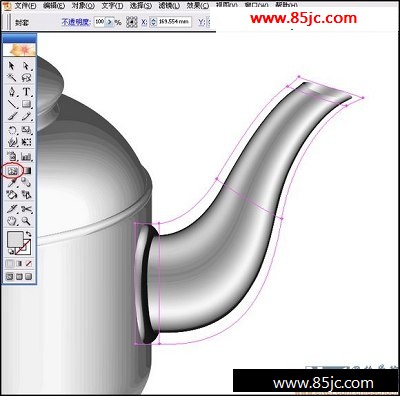Swap fill and stroke colors
400x396 pixels.
29,234
